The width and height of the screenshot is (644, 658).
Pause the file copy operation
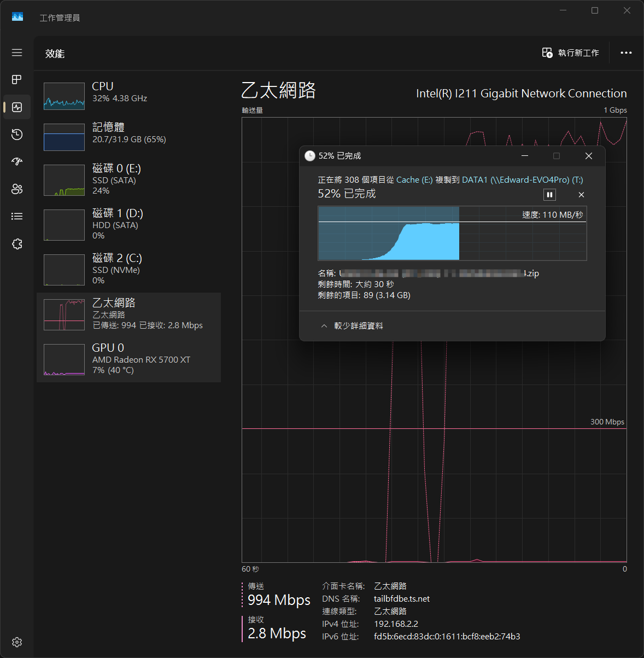click(549, 195)
